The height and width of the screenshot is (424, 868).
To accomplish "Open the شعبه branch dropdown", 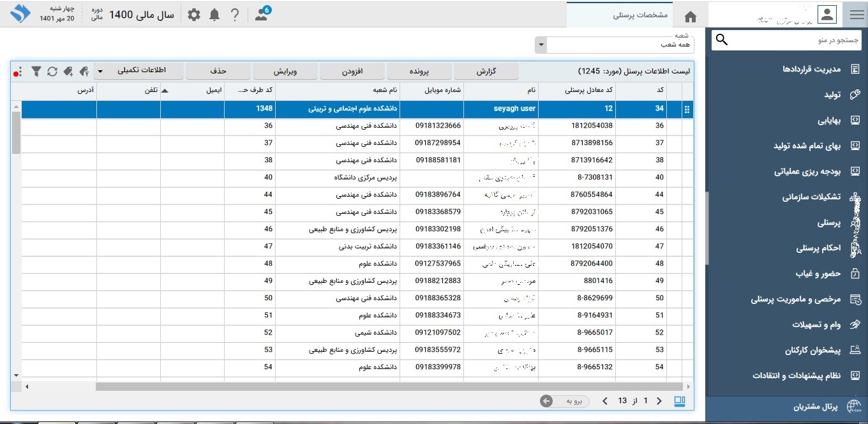I will (x=541, y=45).
